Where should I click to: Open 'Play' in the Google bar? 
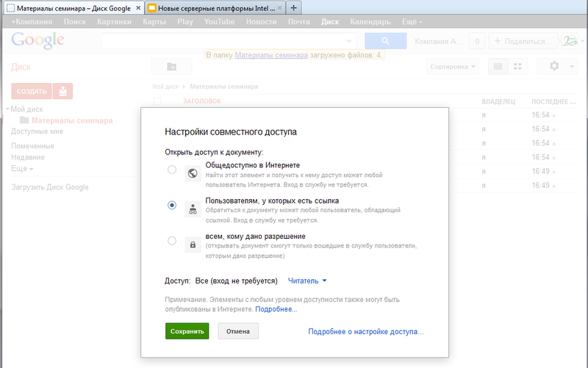pyautogui.click(x=185, y=22)
